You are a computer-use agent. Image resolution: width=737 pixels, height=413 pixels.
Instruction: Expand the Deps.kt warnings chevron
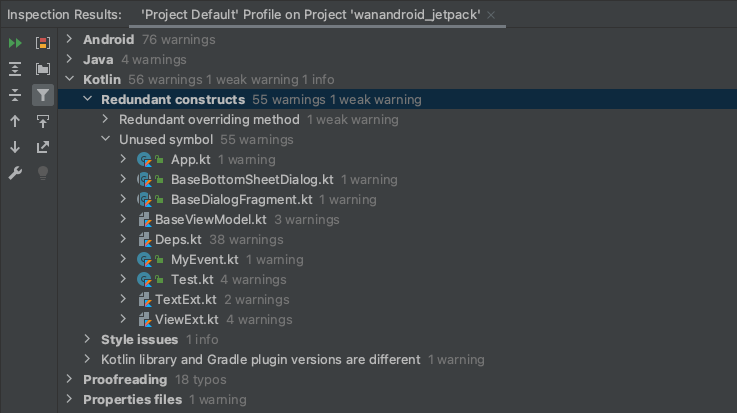pyautogui.click(x=123, y=239)
